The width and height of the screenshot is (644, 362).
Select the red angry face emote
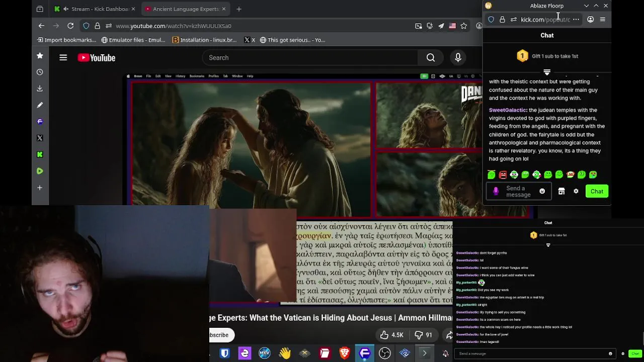[503, 174]
